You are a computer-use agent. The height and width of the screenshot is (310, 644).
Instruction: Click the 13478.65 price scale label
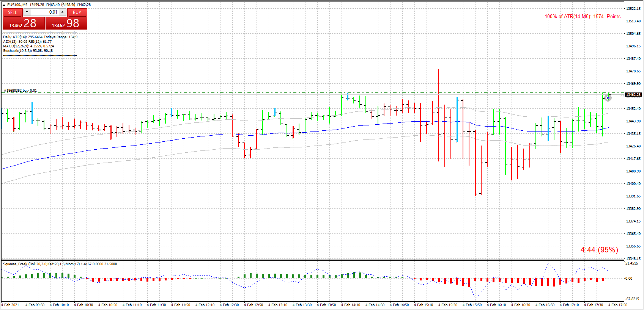[x=633, y=71]
